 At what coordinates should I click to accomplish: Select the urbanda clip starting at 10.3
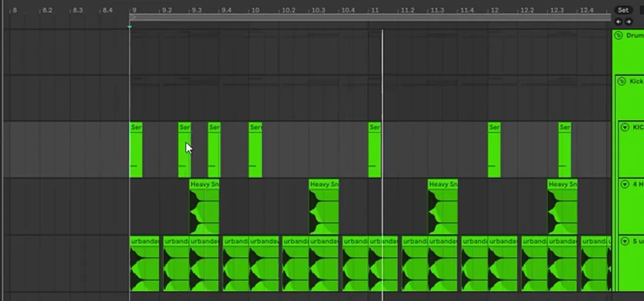(324, 264)
